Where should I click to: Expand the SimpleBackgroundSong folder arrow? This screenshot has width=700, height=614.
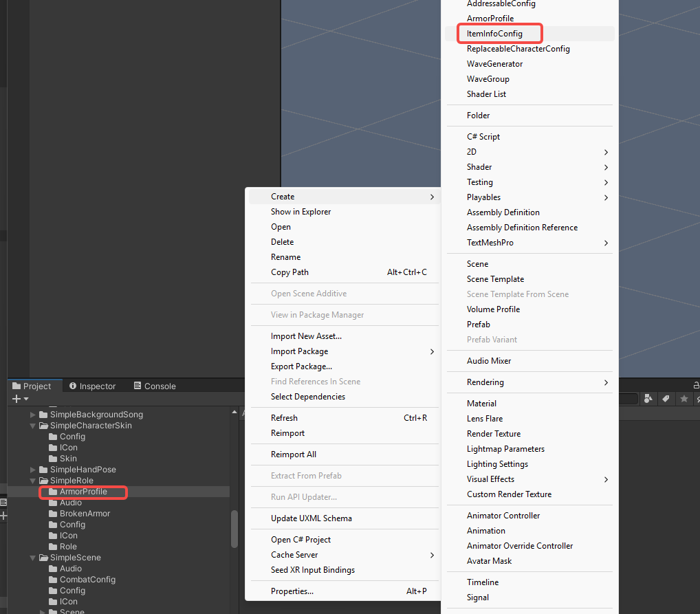point(32,415)
